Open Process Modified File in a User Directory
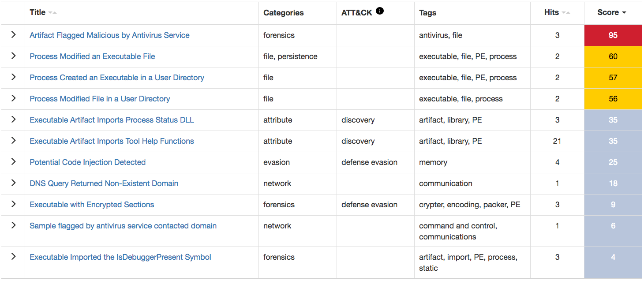The height and width of the screenshot is (284, 644). click(100, 99)
